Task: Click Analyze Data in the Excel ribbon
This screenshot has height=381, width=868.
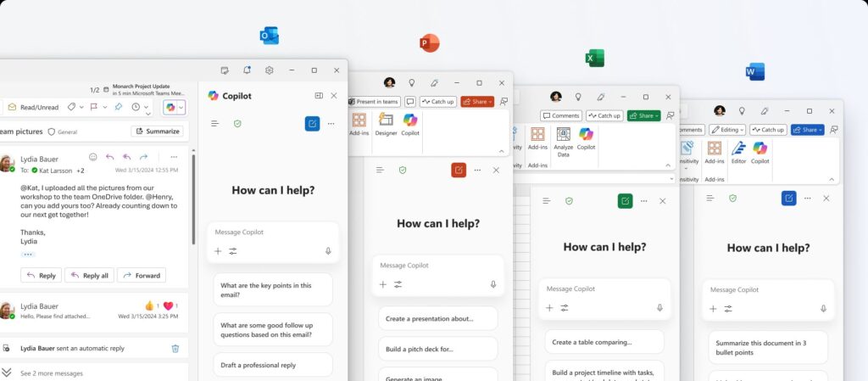Action: pyautogui.click(x=563, y=142)
